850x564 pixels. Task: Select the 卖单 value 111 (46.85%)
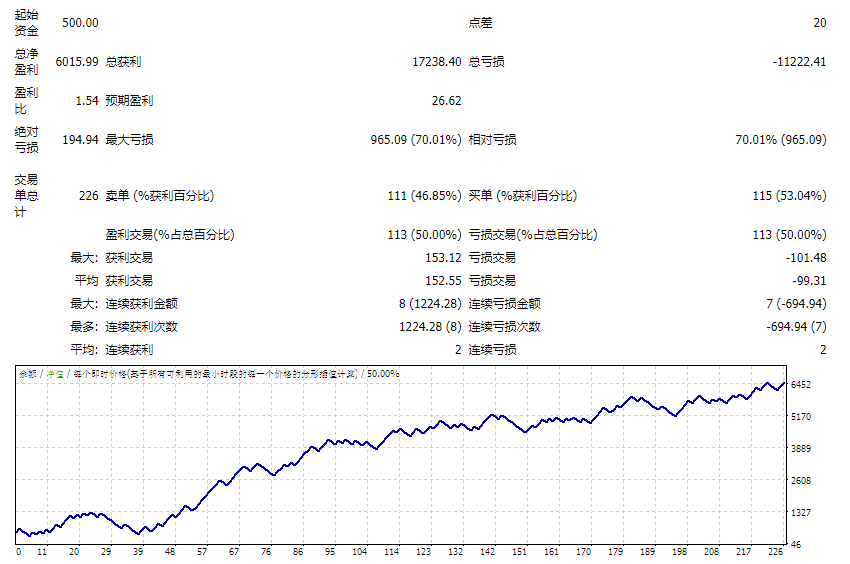(424, 196)
